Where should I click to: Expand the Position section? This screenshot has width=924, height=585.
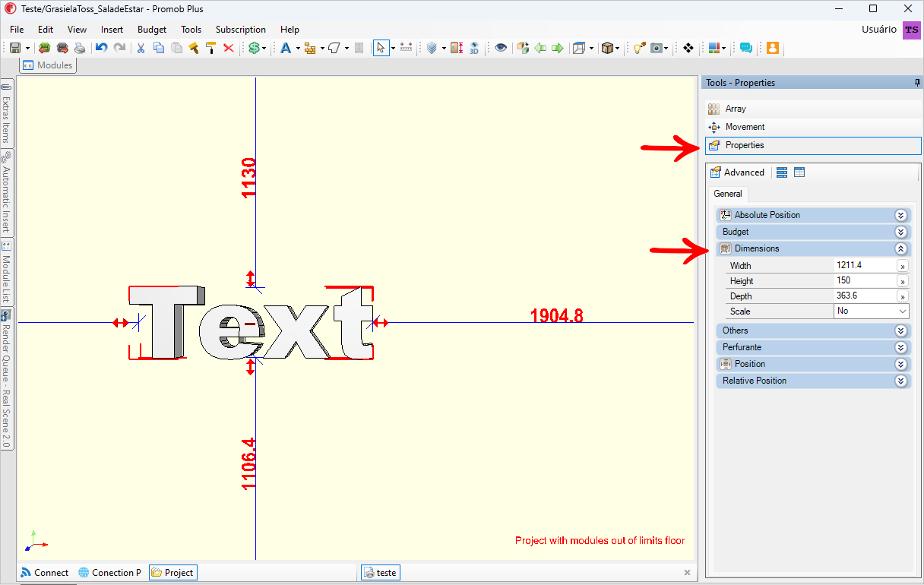(x=901, y=364)
